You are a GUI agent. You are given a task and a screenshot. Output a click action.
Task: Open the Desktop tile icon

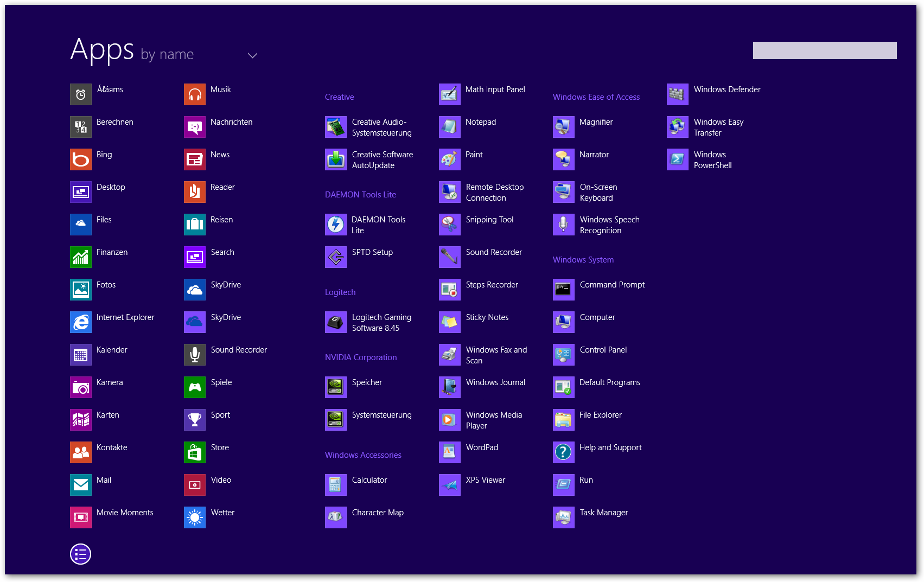coord(81,192)
